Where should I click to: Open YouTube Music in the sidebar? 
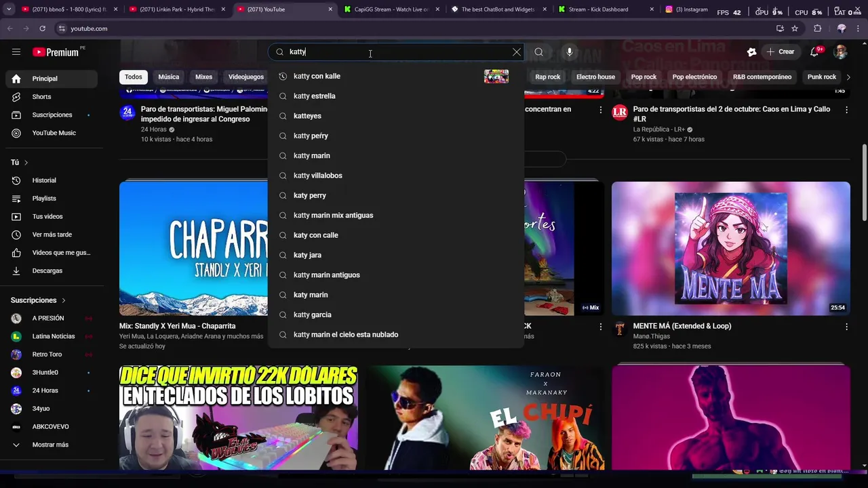pyautogui.click(x=52, y=133)
